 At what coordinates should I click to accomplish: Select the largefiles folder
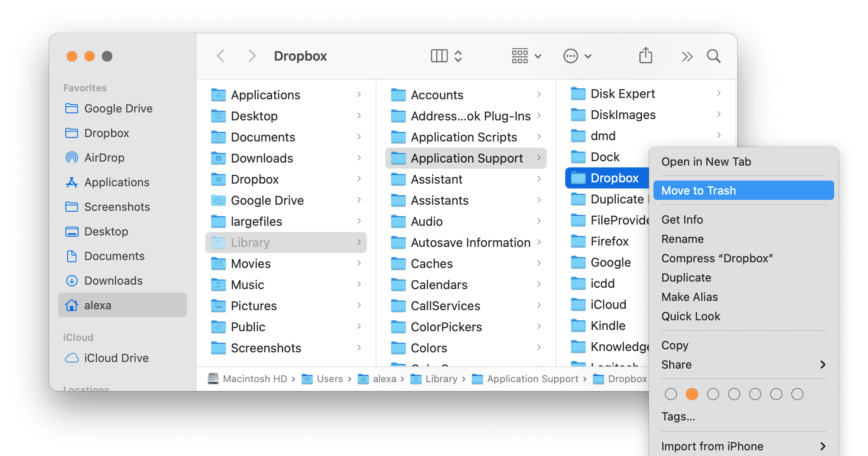click(286, 221)
